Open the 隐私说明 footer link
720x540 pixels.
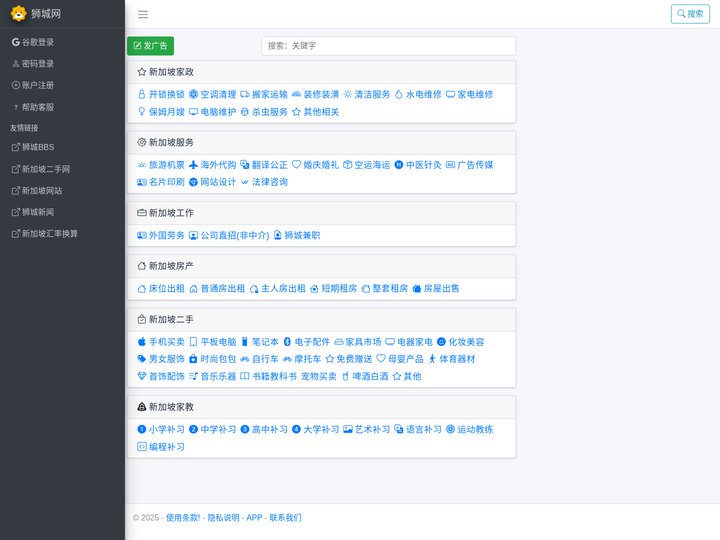pos(224,518)
